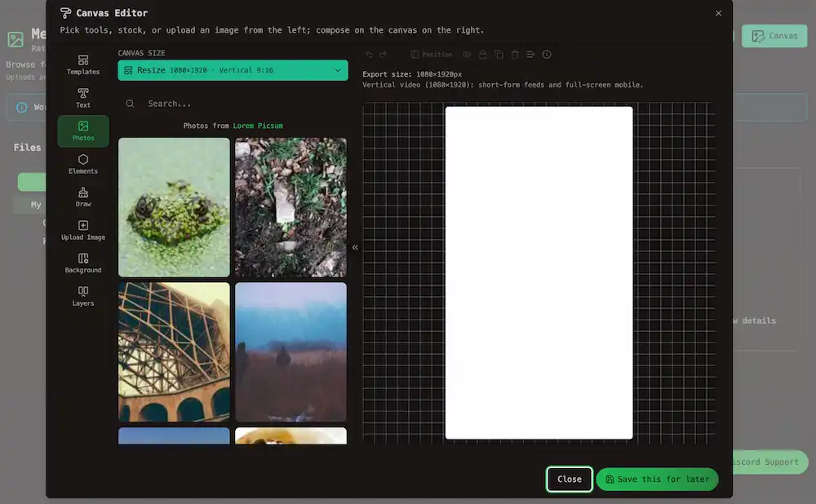
Task: Select the Draw tool
Action: (x=82, y=197)
